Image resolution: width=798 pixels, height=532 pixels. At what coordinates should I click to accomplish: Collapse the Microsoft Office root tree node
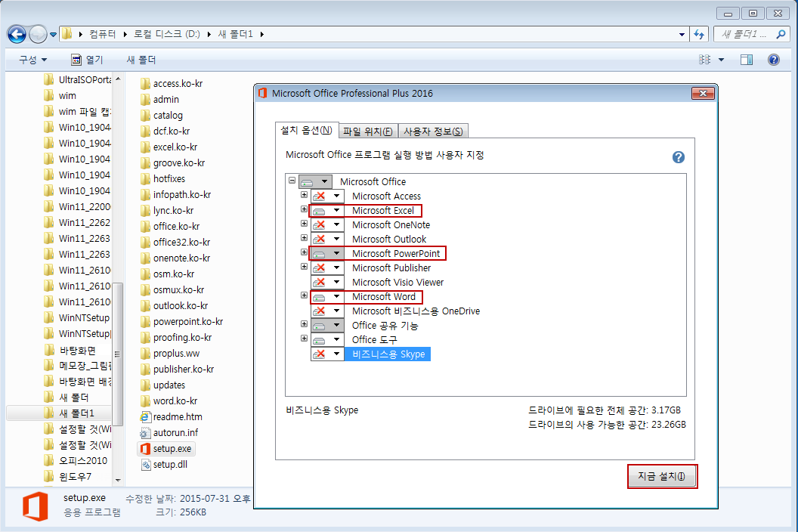pyautogui.click(x=292, y=180)
